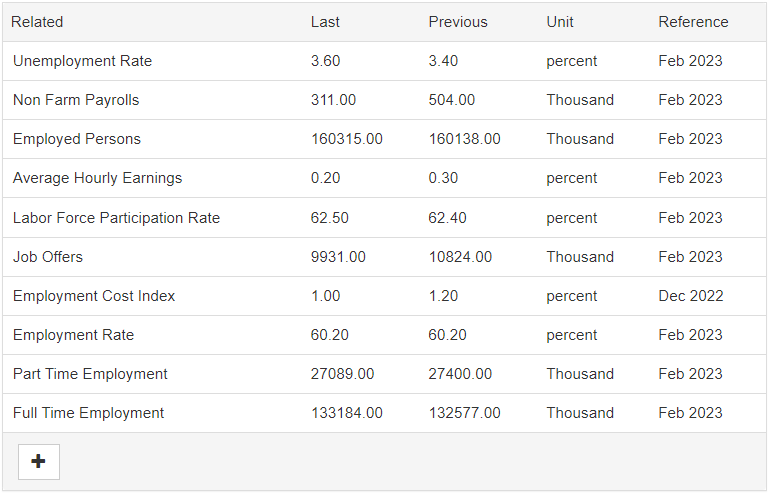Open the Non Farm Payrolls link
Viewport: 771px width, 497px height.
(x=76, y=100)
